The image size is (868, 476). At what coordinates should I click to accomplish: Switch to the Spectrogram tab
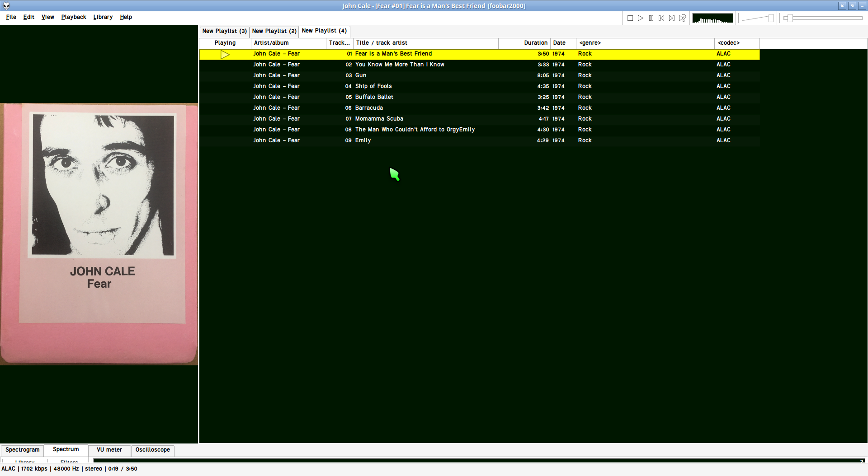pos(23,450)
